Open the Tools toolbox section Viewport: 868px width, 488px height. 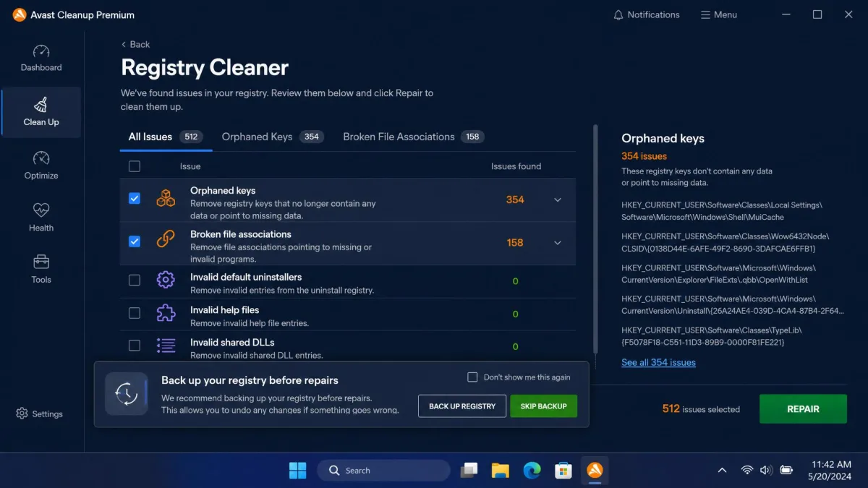tap(41, 270)
